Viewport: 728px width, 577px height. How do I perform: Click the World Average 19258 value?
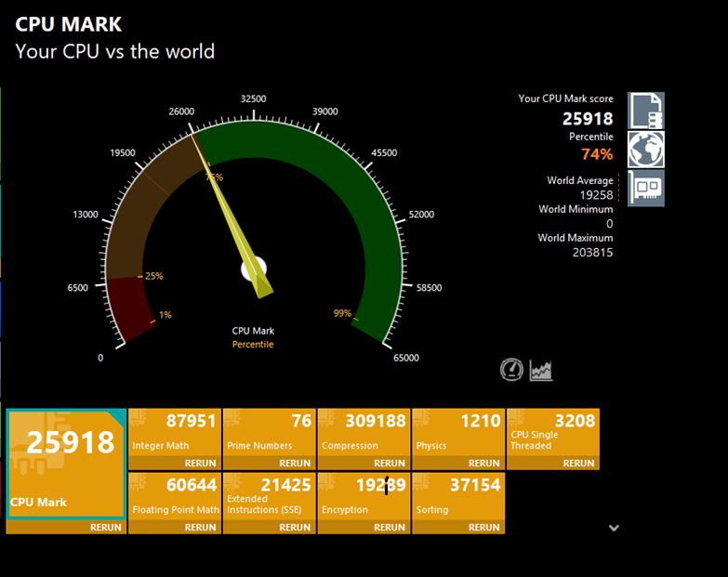point(596,195)
